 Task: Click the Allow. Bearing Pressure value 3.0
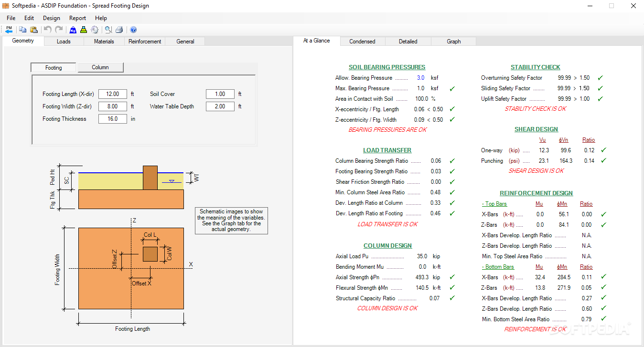click(420, 78)
